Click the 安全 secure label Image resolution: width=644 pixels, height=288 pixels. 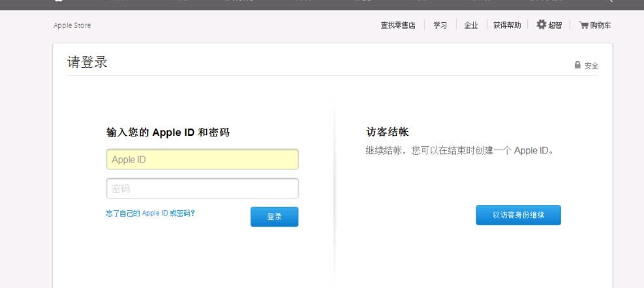click(x=591, y=66)
